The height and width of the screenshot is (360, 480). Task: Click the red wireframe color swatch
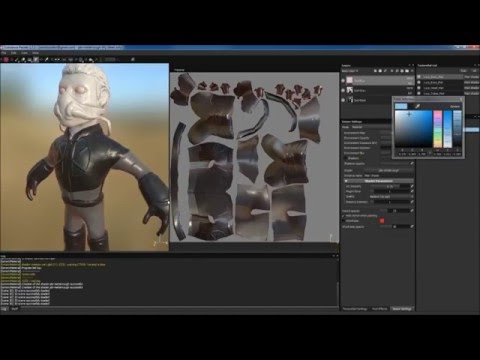coord(382,221)
